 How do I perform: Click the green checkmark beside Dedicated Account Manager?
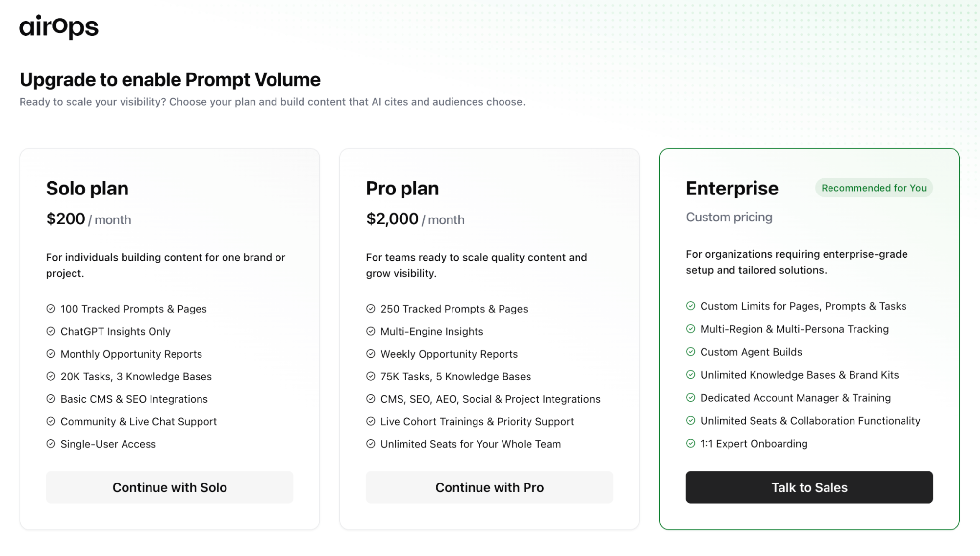(x=691, y=398)
